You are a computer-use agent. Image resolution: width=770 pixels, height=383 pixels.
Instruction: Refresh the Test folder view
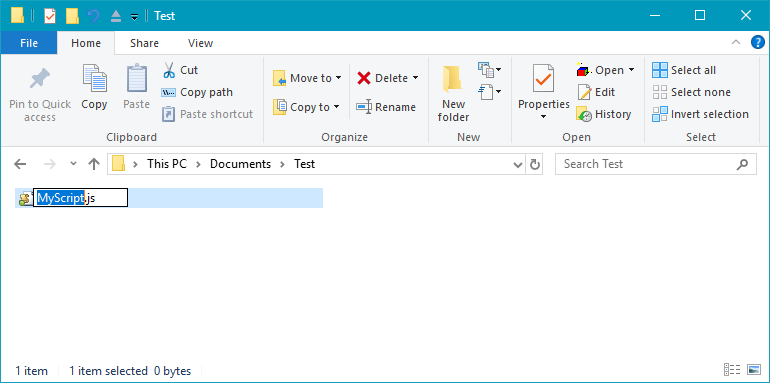[x=535, y=164]
